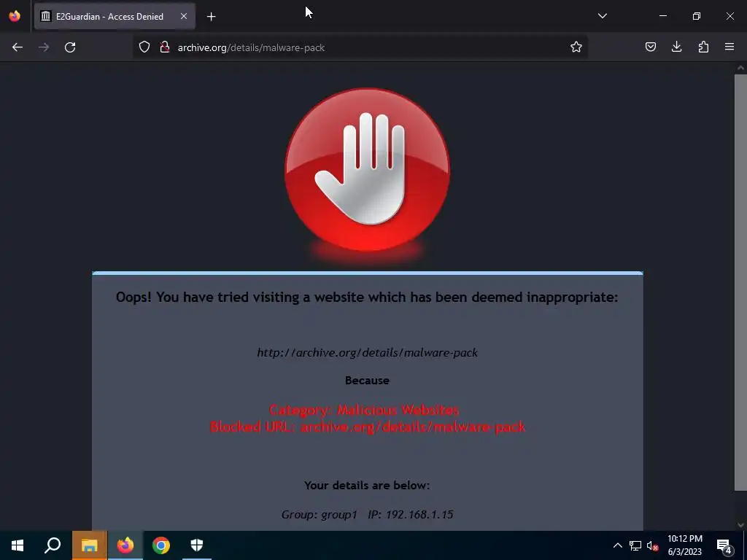Select the E2Guardian - Access Denied tab

coord(115,16)
